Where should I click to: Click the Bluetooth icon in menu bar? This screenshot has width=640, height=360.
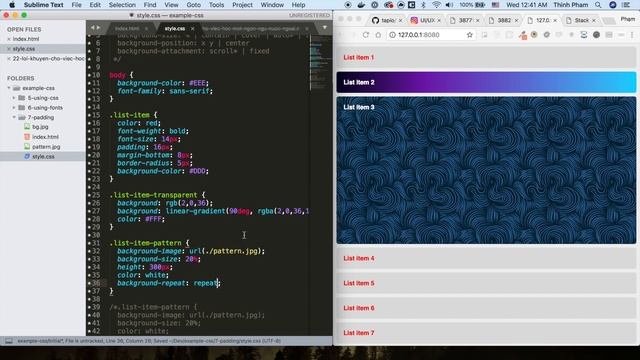(x=423, y=5)
